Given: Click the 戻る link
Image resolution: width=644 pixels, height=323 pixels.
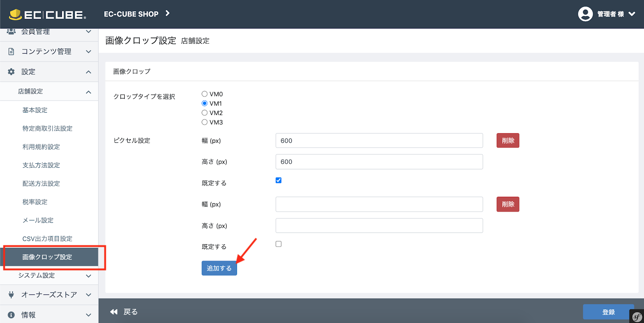Looking at the screenshot, I should pyautogui.click(x=130, y=312).
